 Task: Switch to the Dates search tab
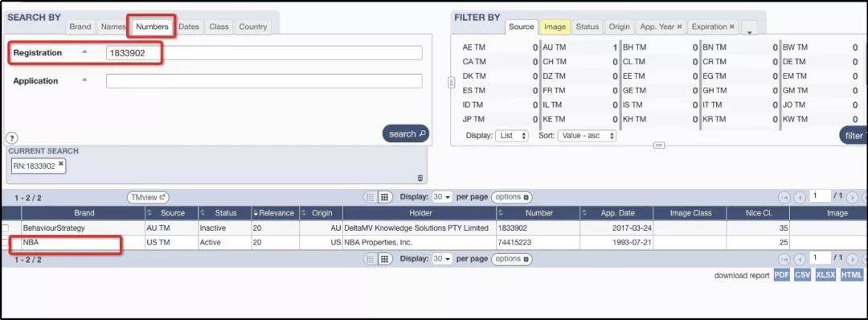pyautogui.click(x=189, y=27)
